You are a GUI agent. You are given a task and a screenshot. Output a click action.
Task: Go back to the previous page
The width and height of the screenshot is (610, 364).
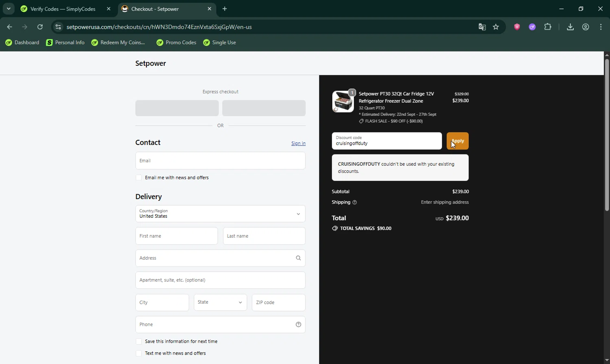10,27
